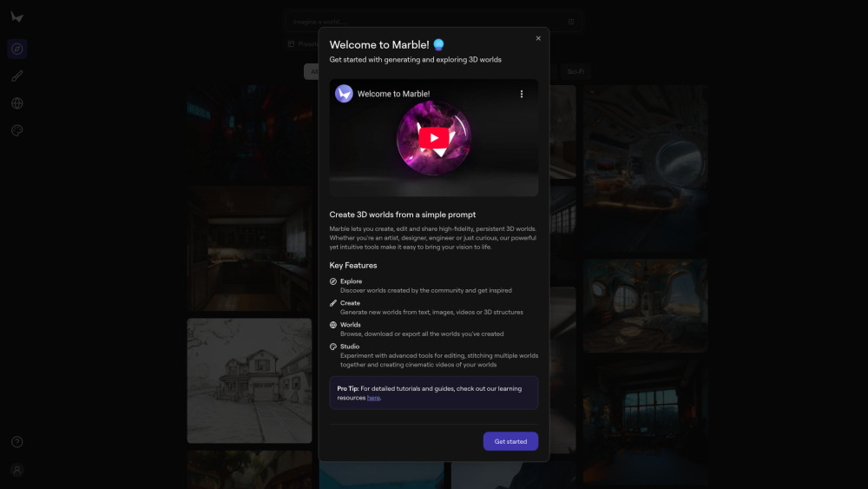Open the video's three-dot options menu

click(522, 94)
